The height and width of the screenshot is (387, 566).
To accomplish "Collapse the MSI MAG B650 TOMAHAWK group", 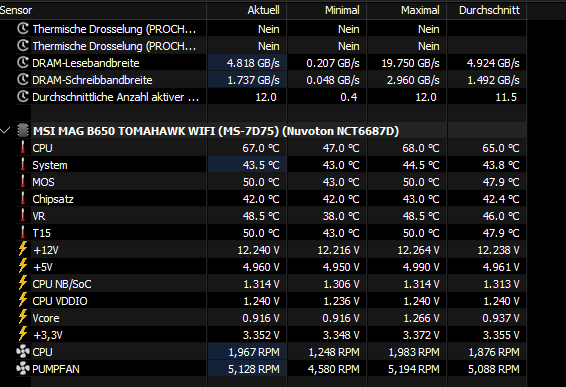I will point(5,131).
